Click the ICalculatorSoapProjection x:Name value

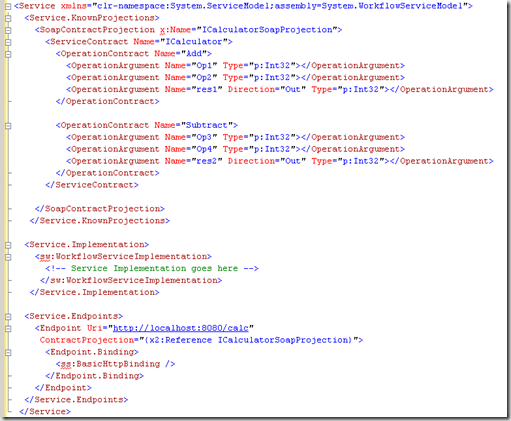click(267, 30)
